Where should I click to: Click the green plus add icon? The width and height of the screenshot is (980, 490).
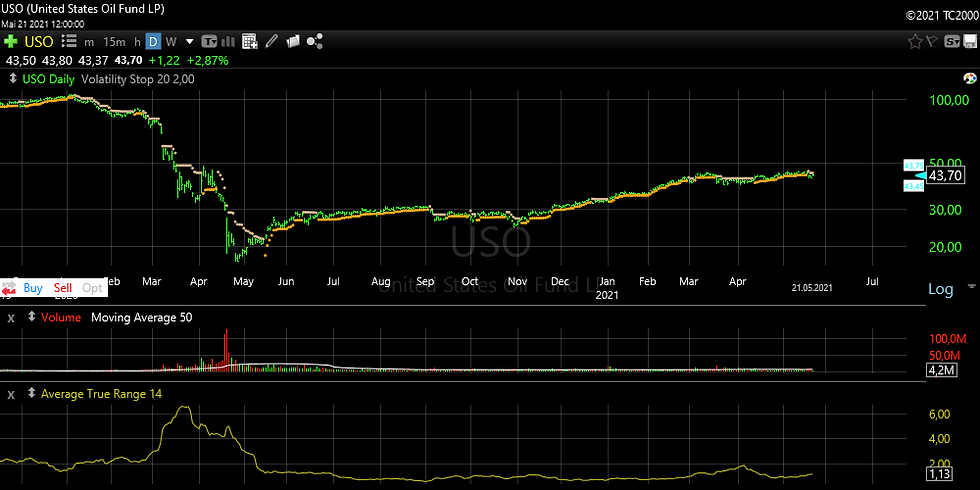(x=11, y=42)
